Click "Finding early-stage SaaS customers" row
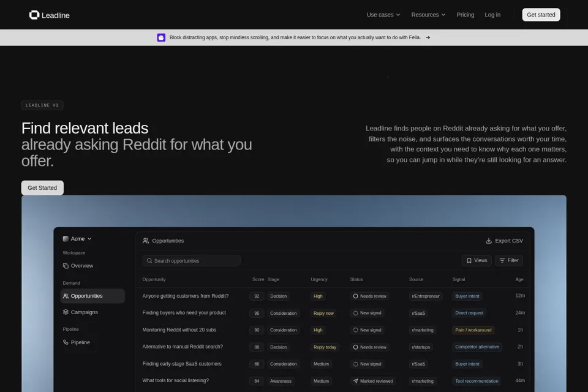 [333, 364]
